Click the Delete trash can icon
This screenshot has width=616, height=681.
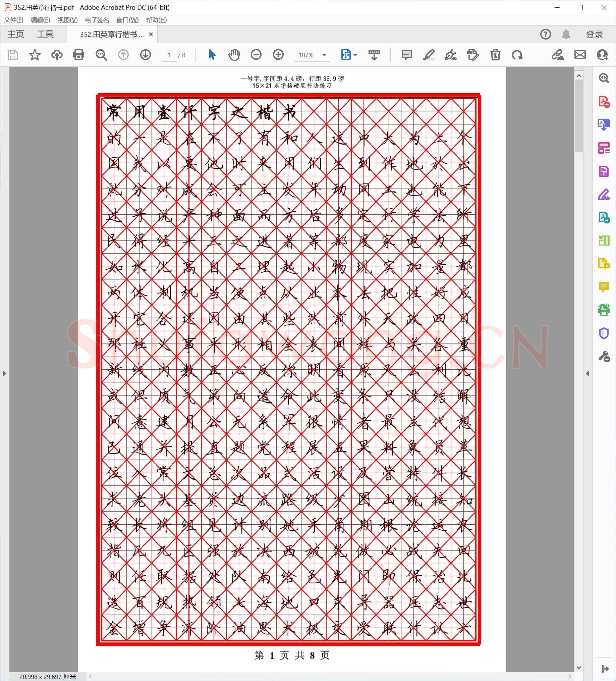click(x=495, y=55)
